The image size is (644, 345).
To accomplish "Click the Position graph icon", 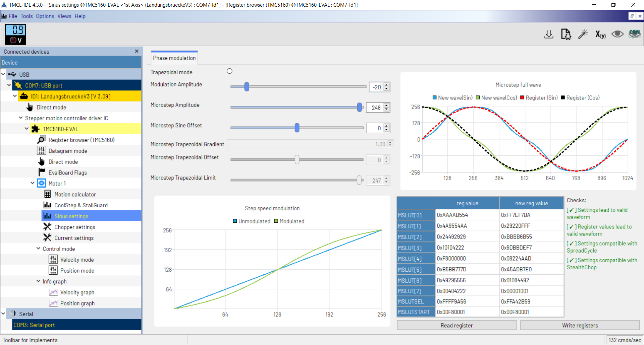I will pos(53,303).
